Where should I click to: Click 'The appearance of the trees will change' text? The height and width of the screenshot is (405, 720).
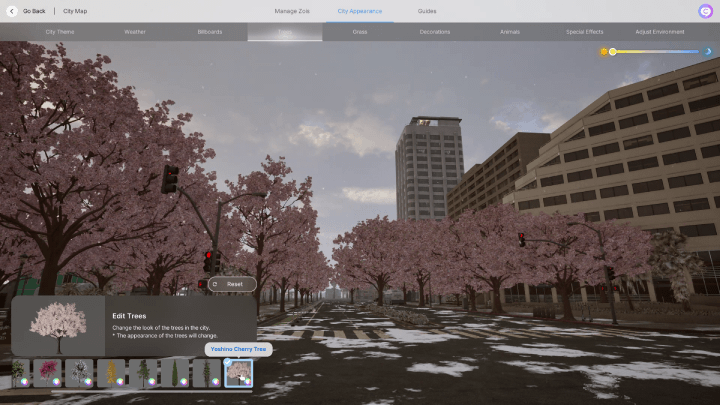tap(165, 336)
